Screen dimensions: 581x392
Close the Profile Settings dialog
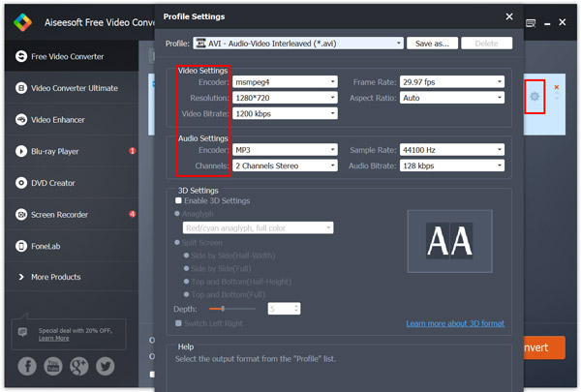(x=509, y=16)
